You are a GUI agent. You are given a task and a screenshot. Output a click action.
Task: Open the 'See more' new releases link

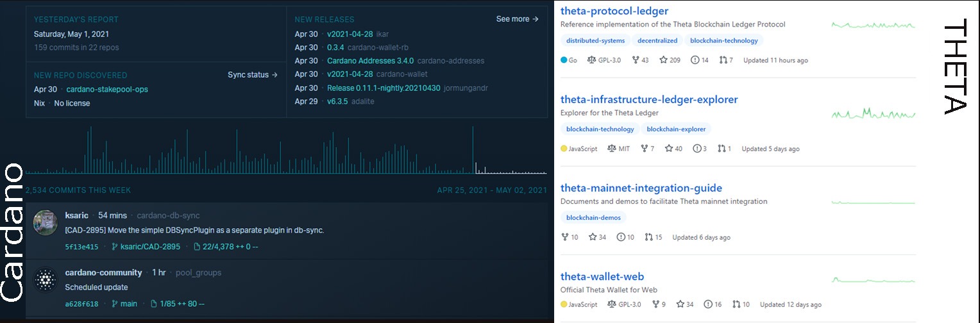(x=517, y=19)
